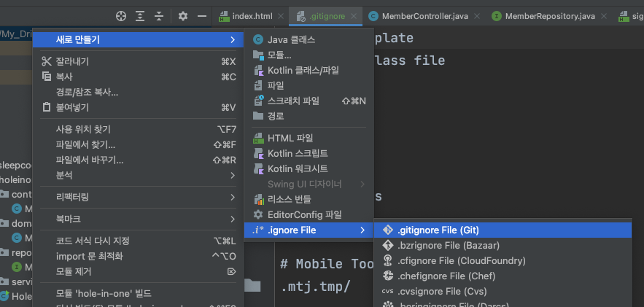The width and height of the screenshot is (644, 307).
Task: Click the CloudFoundry icon of .cfignore File
Action: tap(387, 260)
